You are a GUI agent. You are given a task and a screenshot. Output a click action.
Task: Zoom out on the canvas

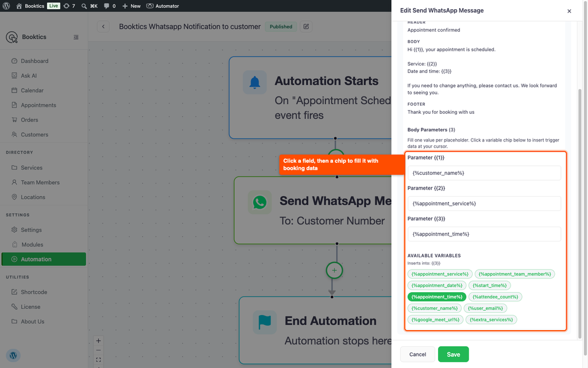click(98, 350)
